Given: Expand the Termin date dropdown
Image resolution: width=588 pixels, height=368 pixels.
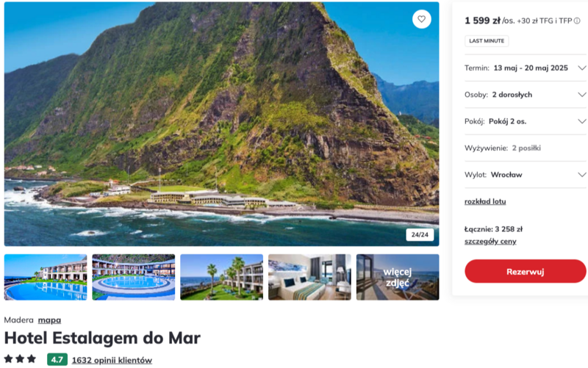Looking at the screenshot, I should tap(525, 68).
